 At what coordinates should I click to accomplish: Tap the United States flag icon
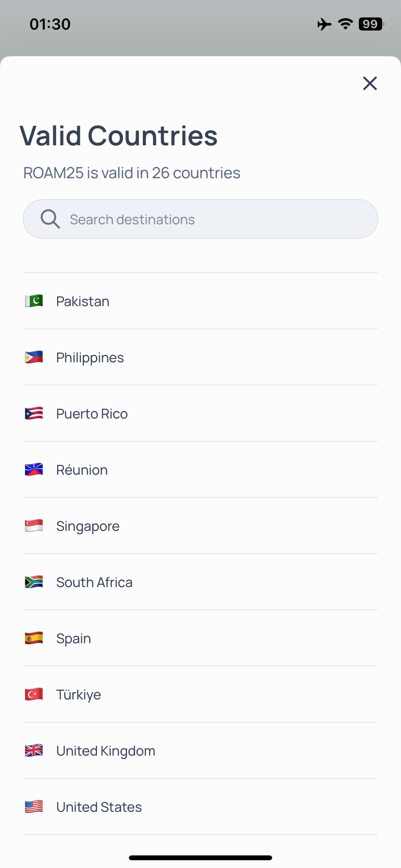click(34, 806)
